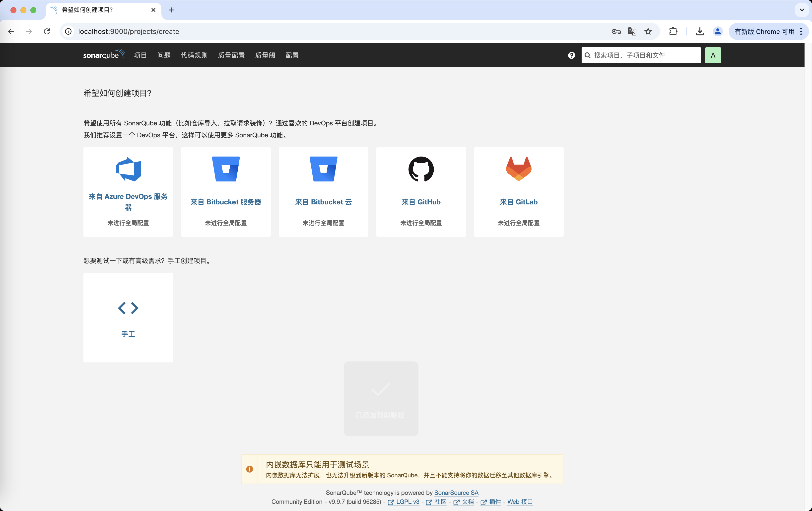Select 来自 GitHub option
The width and height of the screenshot is (812, 511).
[x=421, y=192]
